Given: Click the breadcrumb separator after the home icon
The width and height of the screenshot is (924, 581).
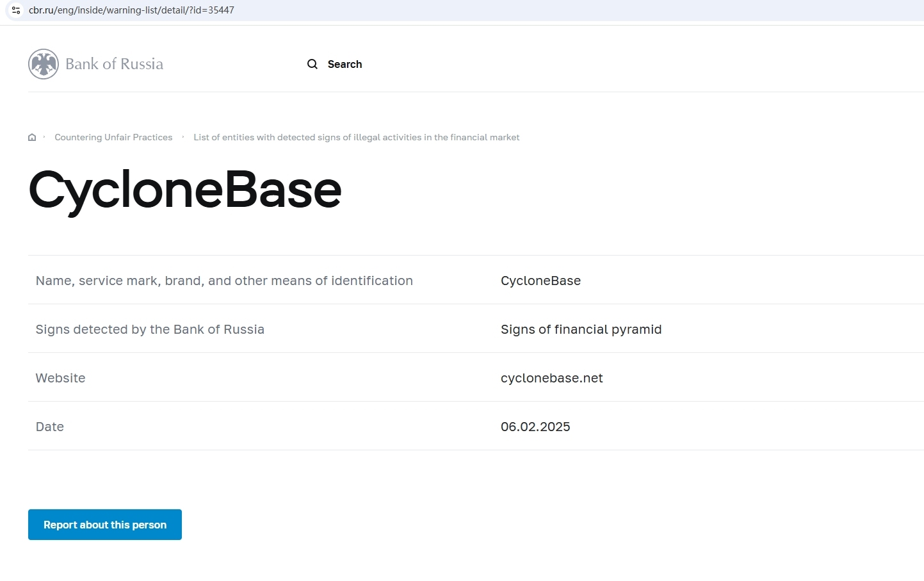Looking at the screenshot, I should [x=44, y=136].
